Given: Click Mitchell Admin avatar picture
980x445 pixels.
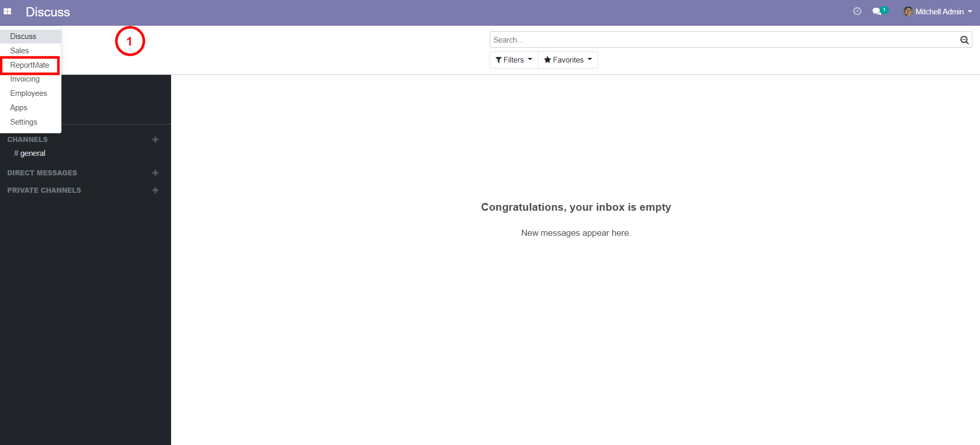Looking at the screenshot, I should coord(908,11).
